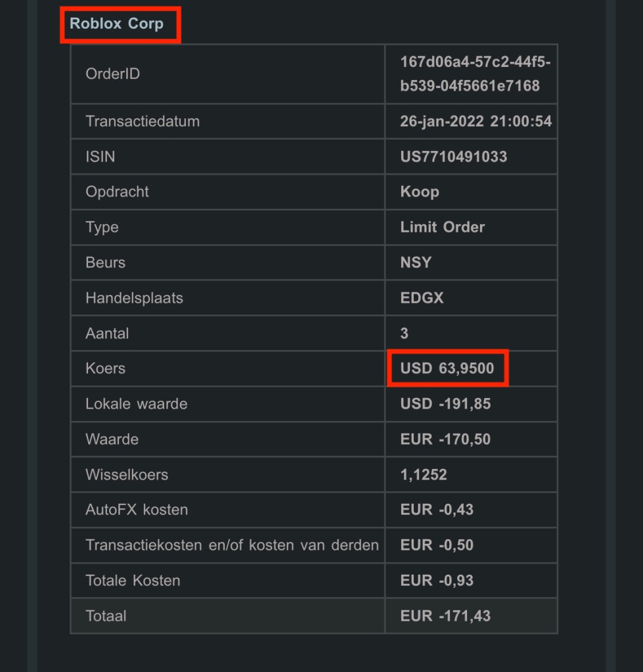Image resolution: width=643 pixels, height=672 pixels.
Task: Select the Beurs value NSY
Action: tap(416, 263)
